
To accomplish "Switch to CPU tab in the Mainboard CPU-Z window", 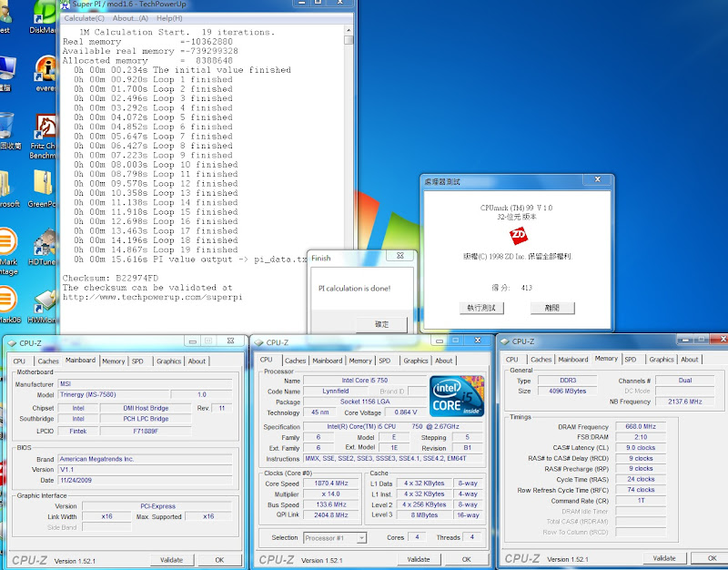I will coord(19,361).
